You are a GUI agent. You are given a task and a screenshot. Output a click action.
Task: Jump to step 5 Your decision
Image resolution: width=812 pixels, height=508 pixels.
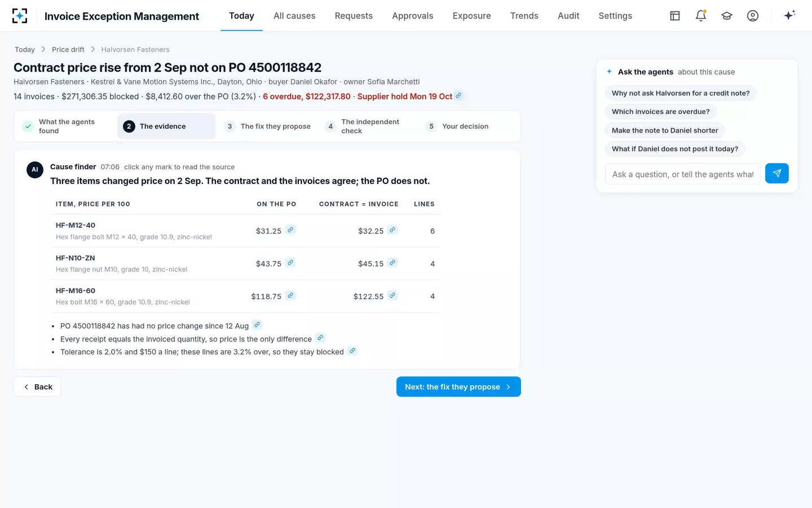coord(469,126)
